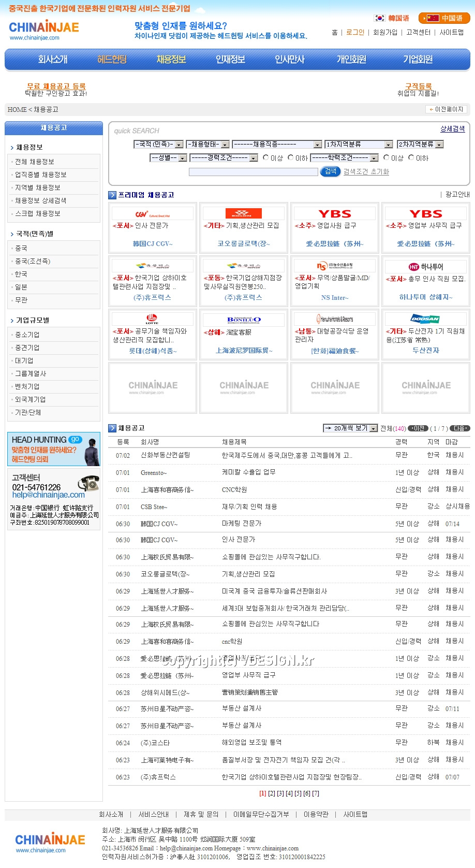475x868 pixels.
Task: Select 중국(조선족) in sidebar
Action: [33, 261]
